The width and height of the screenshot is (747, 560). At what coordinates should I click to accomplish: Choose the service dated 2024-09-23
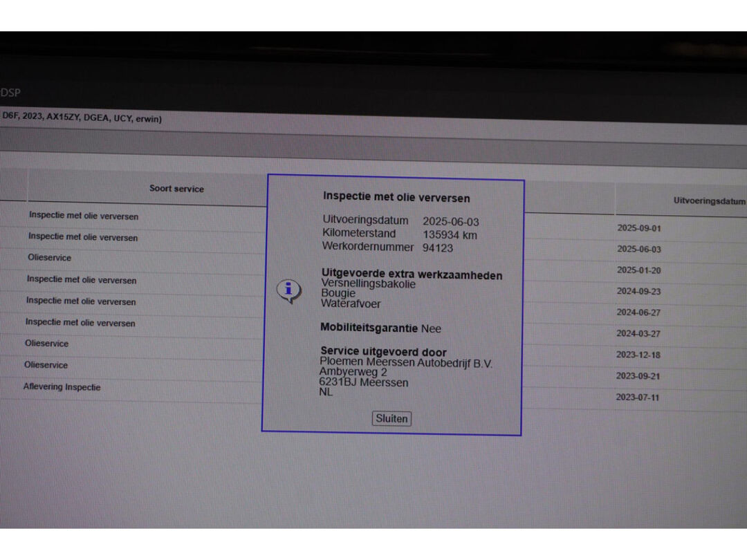pos(638,291)
